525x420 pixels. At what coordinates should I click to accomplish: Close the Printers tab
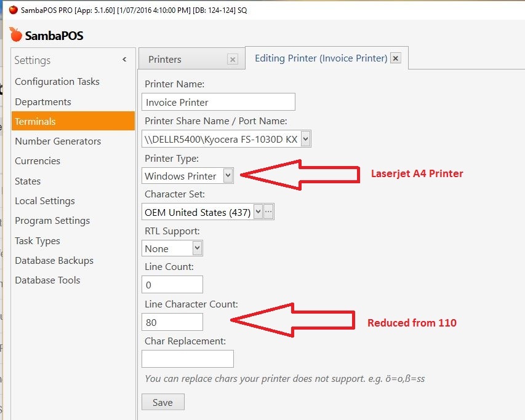click(233, 60)
